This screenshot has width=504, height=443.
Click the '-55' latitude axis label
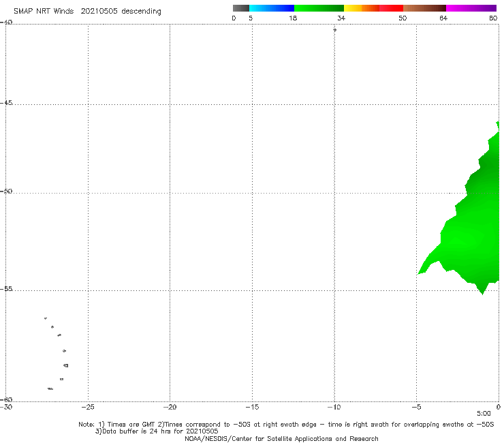(6, 289)
